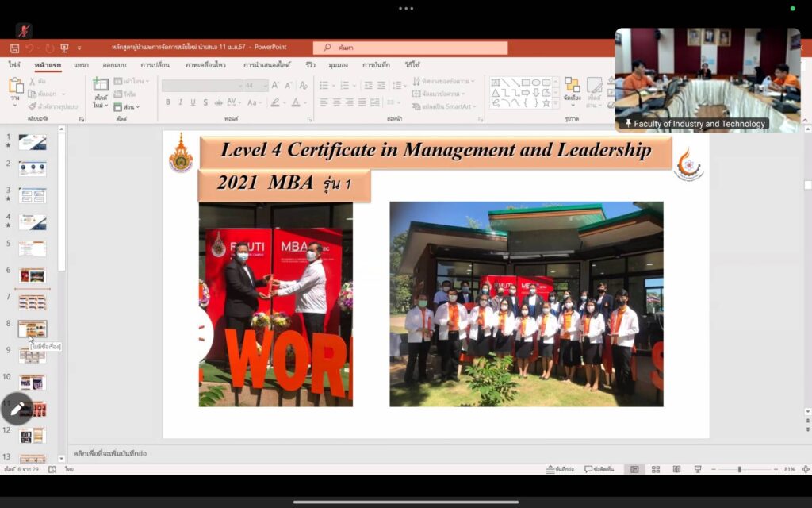The height and width of the screenshot is (508, 812).
Task: Click the annotation pencil floating button
Action: tap(17, 409)
